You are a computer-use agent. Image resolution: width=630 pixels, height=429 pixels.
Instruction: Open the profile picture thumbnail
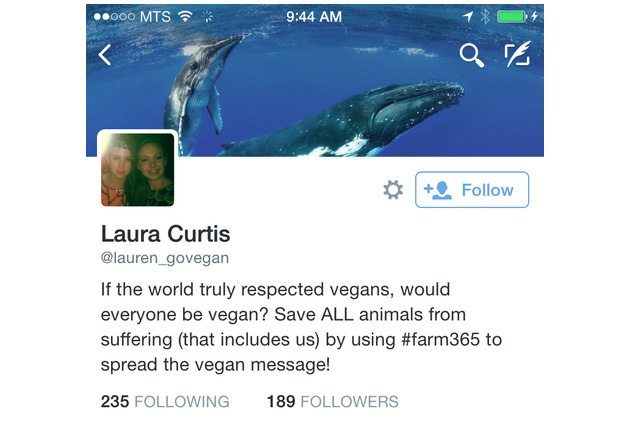point(137,170)
